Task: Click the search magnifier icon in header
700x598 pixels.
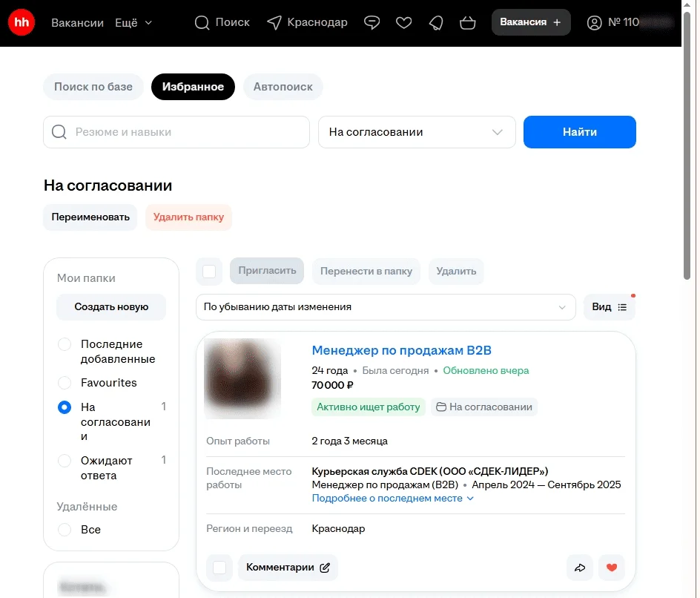Action: coord(202,22)
